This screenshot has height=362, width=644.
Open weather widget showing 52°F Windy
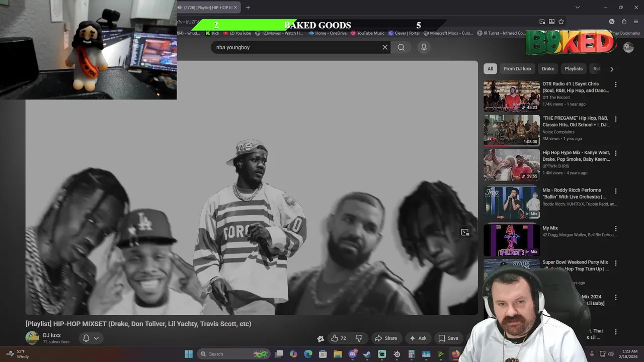[17, 354]
